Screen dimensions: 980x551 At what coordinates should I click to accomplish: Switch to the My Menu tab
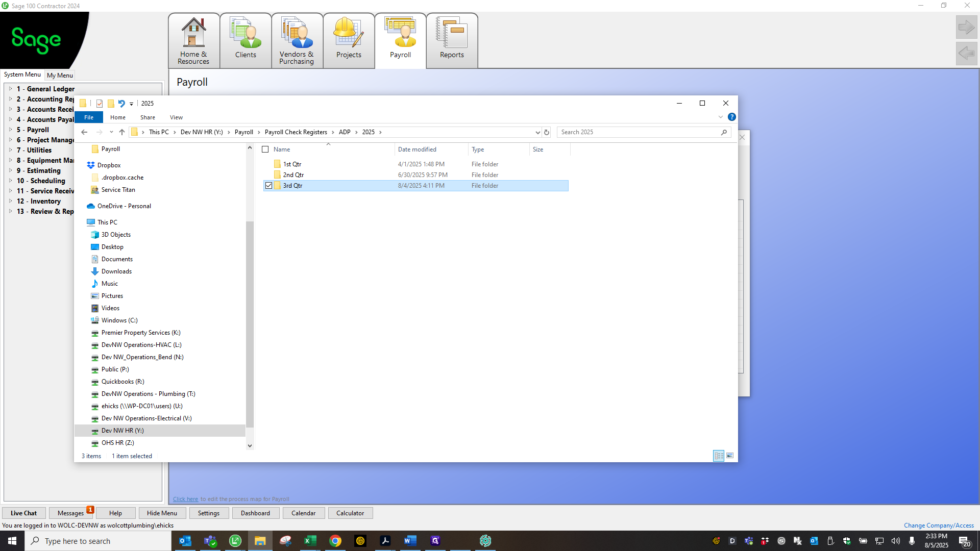(60, 75)
